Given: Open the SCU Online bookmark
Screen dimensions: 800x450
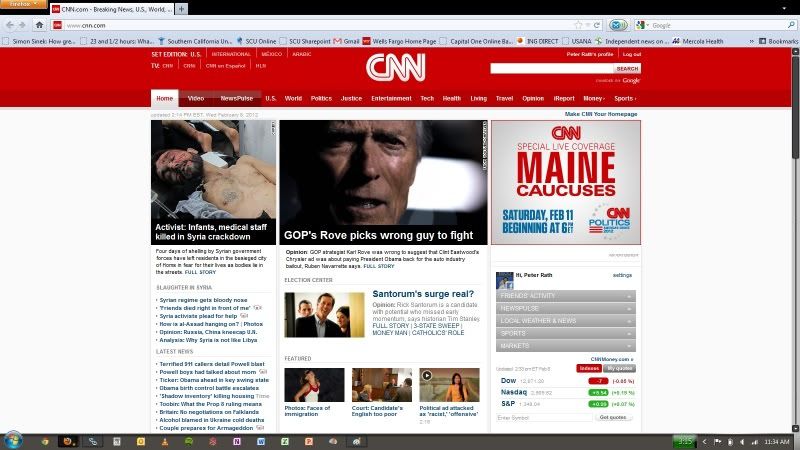Looking at the screenshot, I should tap(256, 41).
